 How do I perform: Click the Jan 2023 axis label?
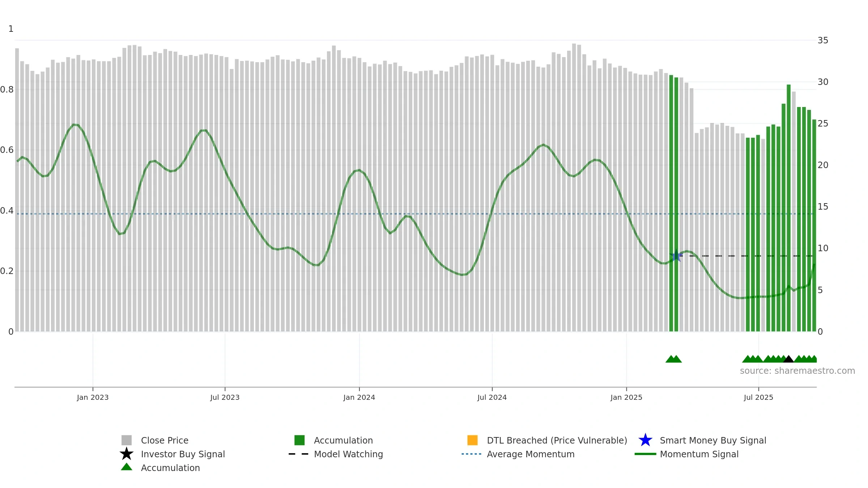tap(93, 398)
